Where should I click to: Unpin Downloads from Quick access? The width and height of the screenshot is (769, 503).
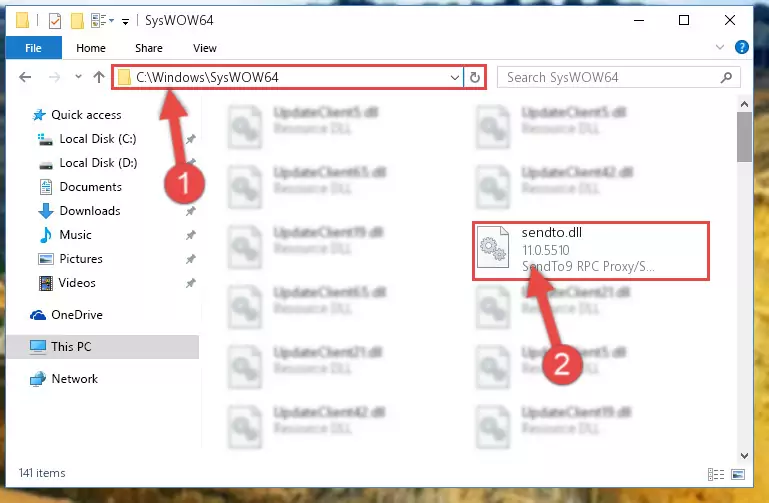coord(190,211)
